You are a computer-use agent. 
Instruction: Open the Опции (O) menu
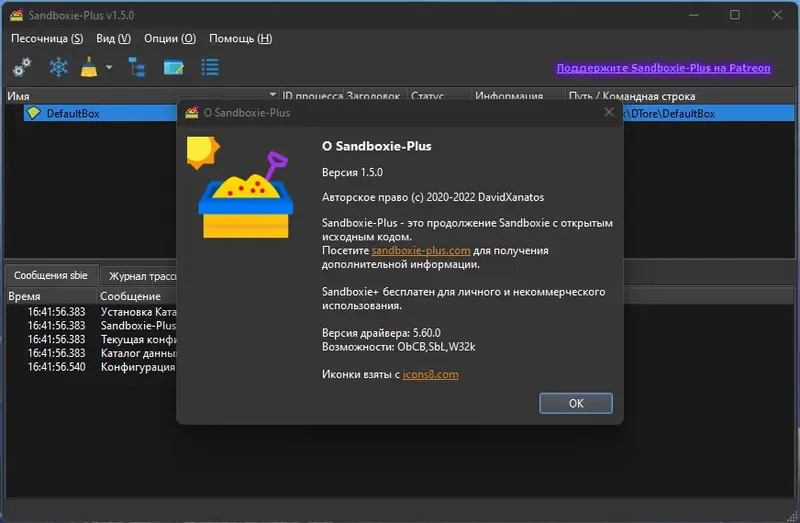170,39
